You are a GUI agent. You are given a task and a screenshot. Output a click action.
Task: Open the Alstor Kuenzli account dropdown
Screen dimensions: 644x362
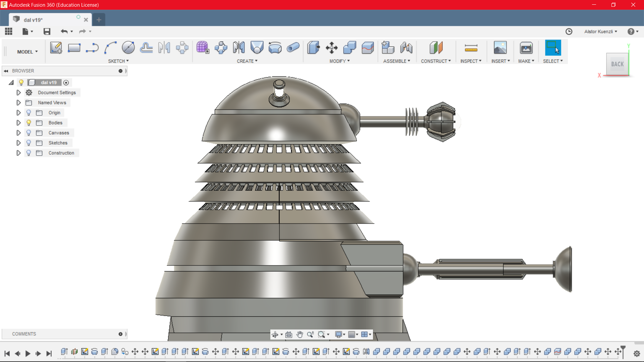600,32
